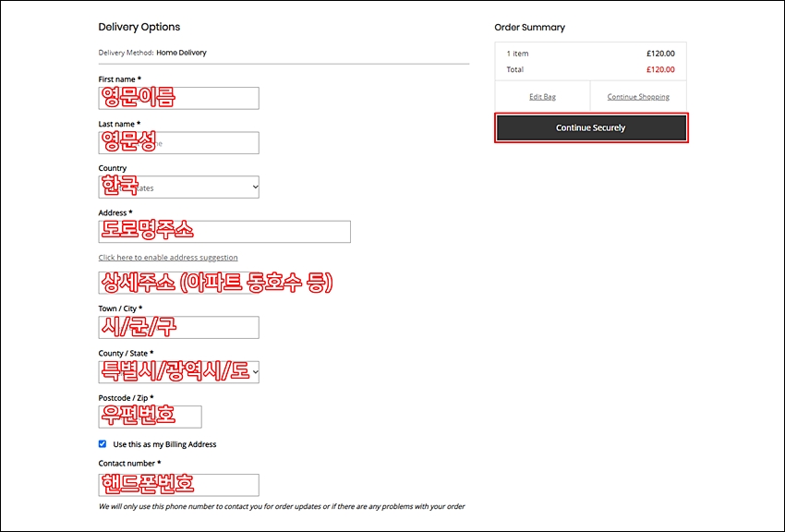785x532 pixels.
Task: Click the Contact number input field
Action: coord(179,485)
